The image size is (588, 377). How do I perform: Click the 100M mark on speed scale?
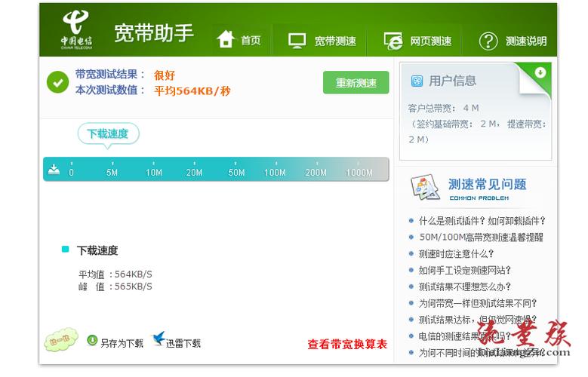(275, 173)
